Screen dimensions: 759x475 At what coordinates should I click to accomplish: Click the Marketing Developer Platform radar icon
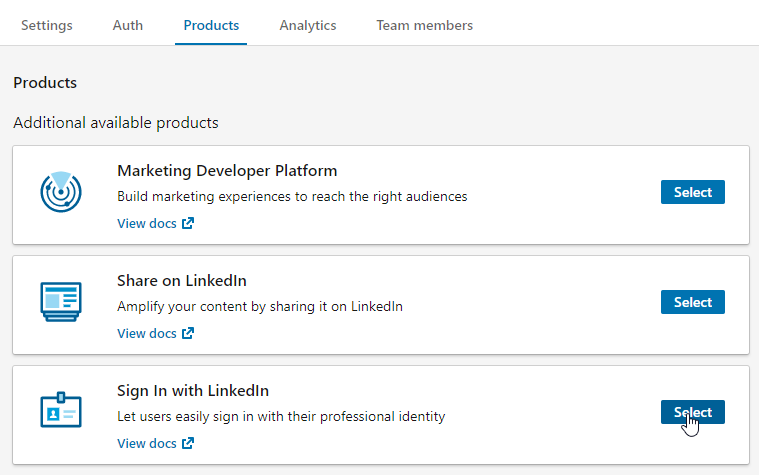click(x=61, y=192)
